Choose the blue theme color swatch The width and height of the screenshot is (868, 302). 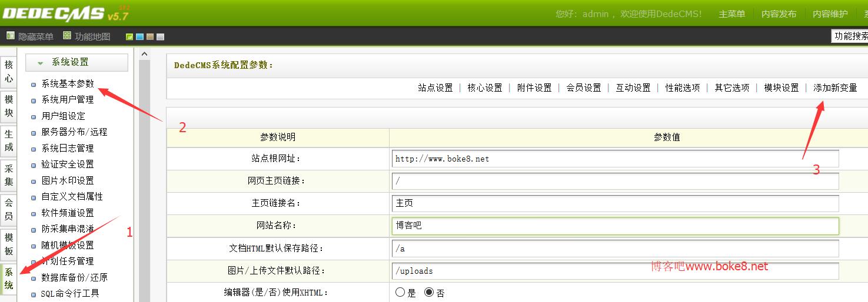pyautogui.click(x=139, y=37)
